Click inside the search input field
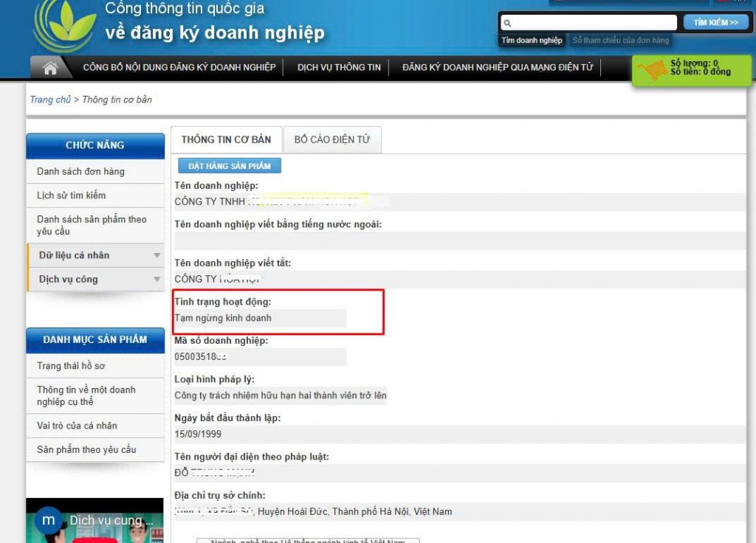This screenshot has width=756, height=543. point(591,23)
